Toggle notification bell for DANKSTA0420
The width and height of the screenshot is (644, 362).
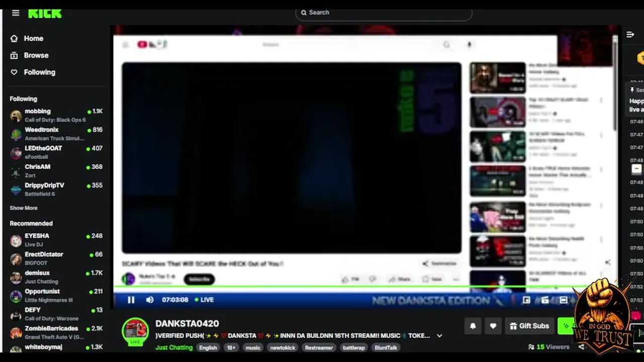pyautogui.click(x=473, y=326)
